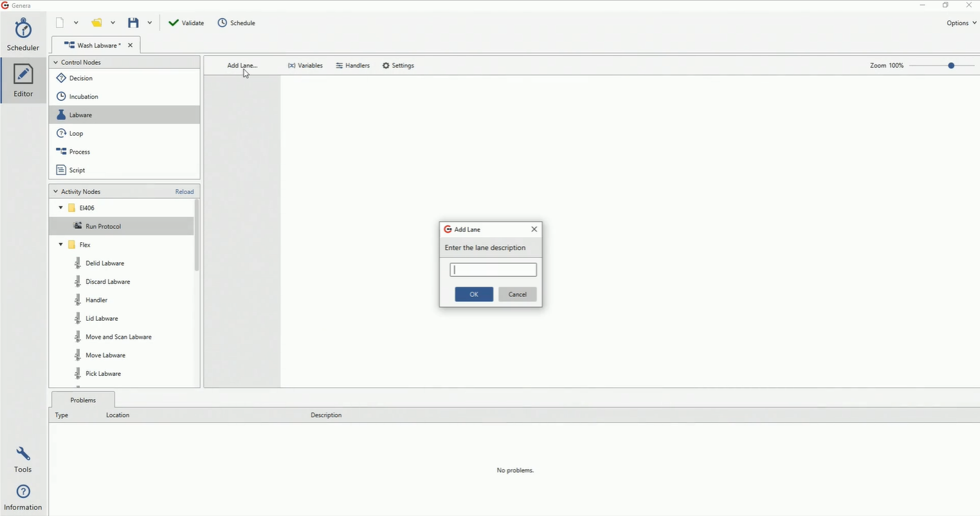
Task: Reload the Activity Nodes list
Action: click(184, 191)
